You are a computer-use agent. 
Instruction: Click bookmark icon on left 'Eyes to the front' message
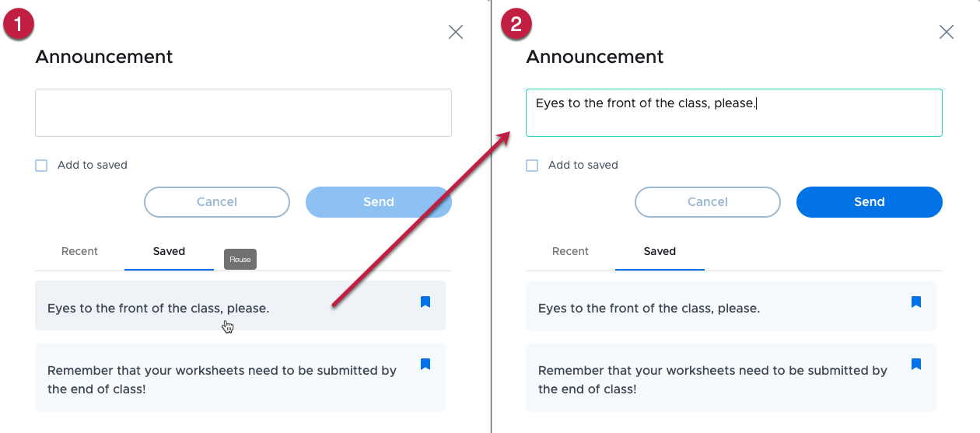425,302
